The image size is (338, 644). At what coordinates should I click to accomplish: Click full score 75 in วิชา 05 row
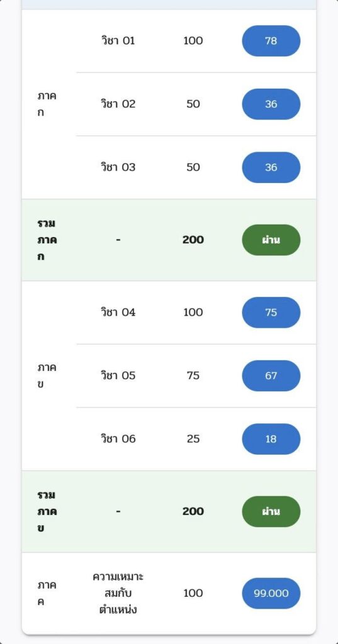(193, 376)
